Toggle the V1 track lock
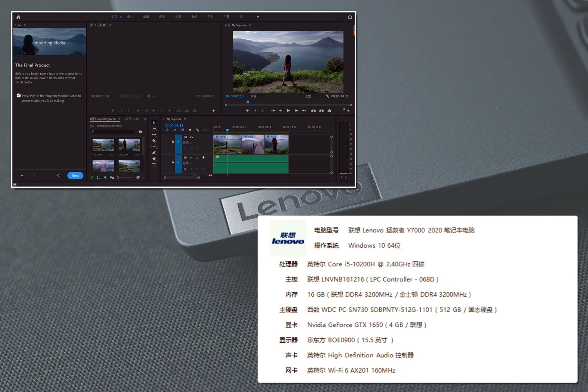The width and height of the screenshot is (588, 392). tap(173, 142)
